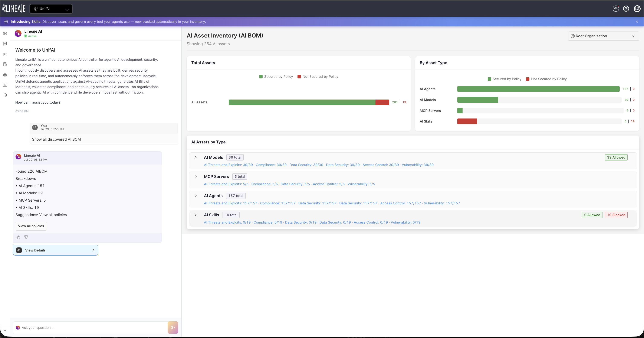Expand the AI Agents row
Image resolution: width=644 pixels, height=338 pixels.
[x=195, y=196]
